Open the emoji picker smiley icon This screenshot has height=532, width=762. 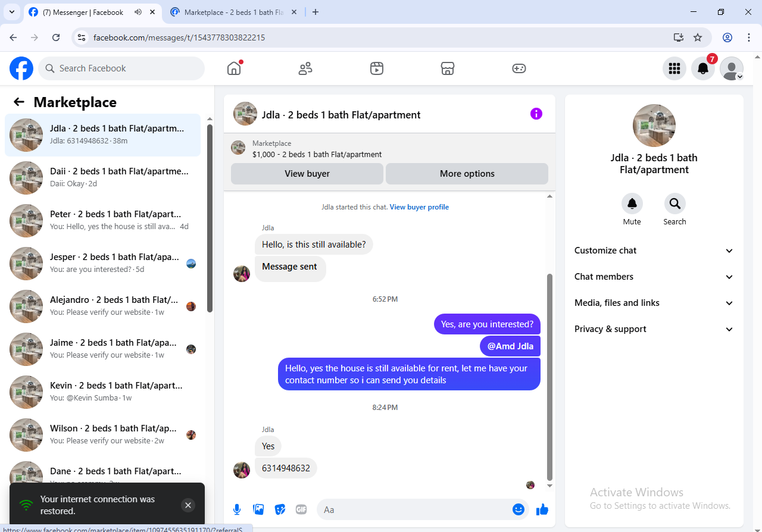519,509
